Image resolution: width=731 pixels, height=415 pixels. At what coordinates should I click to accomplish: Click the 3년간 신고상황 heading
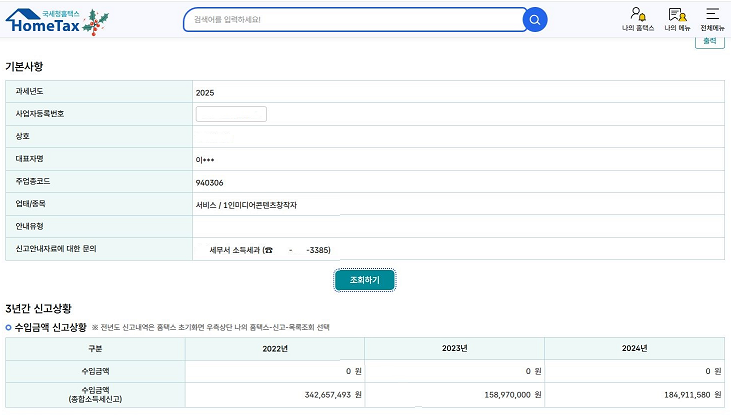tap(38, 308)
